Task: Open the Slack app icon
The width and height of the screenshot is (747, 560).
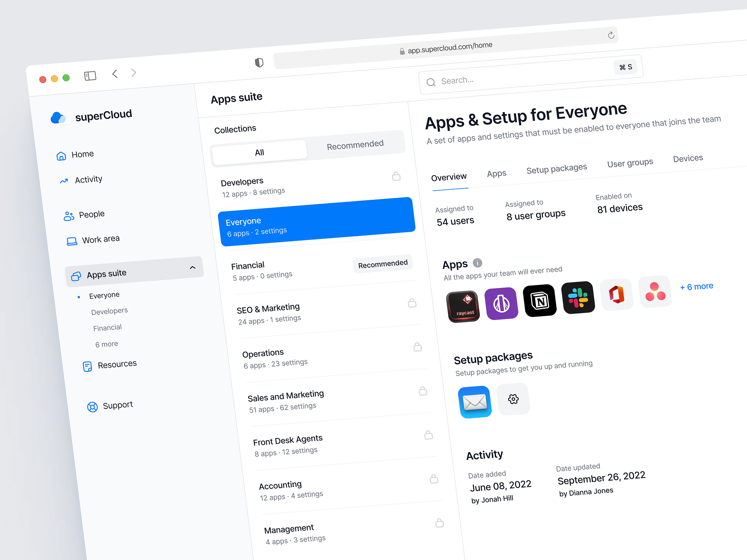Action: click(578, 297)
